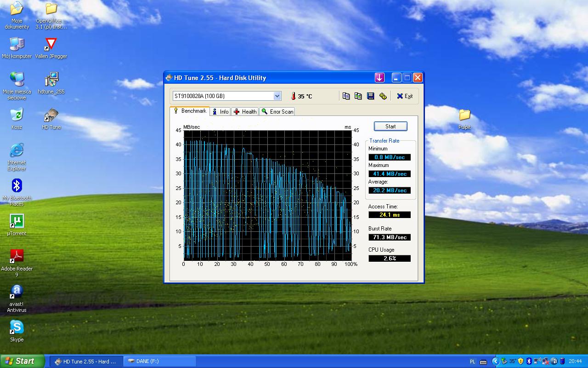Click the avast tray icon
Screen dimensions: 588x368
tap(554, 362)
